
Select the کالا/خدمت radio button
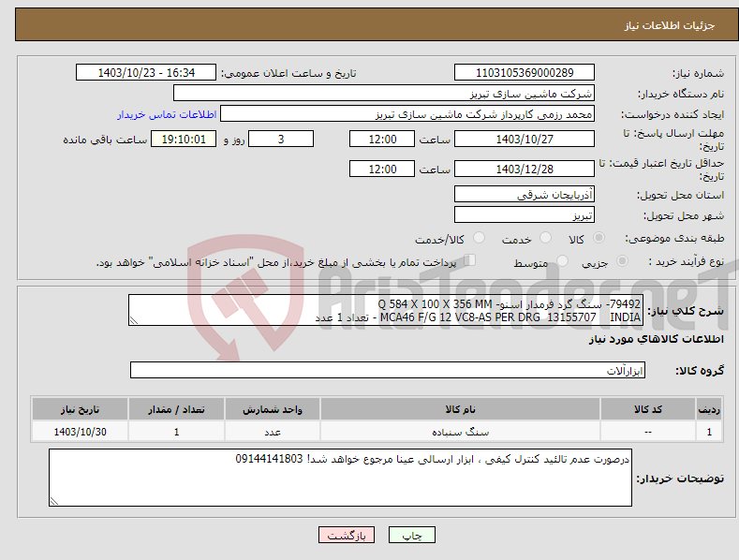pos(479,238)
